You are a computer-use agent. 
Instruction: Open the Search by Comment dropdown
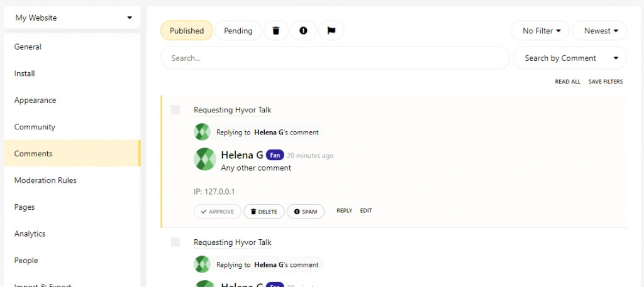tap(570, 58)
